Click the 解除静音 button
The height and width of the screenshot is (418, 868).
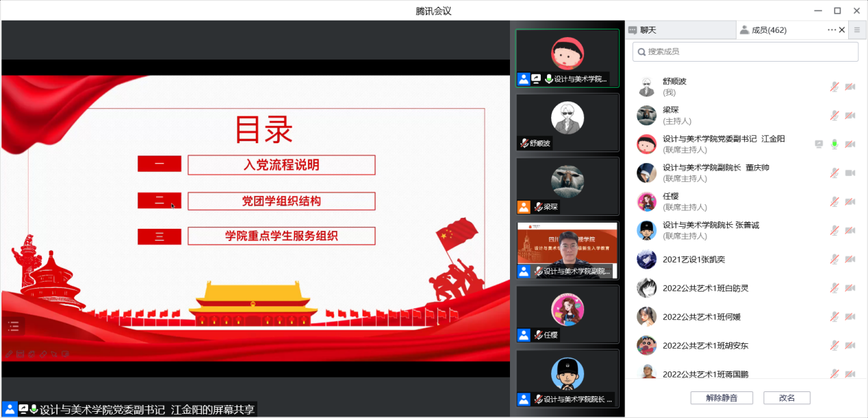click(x=722, y=398)
